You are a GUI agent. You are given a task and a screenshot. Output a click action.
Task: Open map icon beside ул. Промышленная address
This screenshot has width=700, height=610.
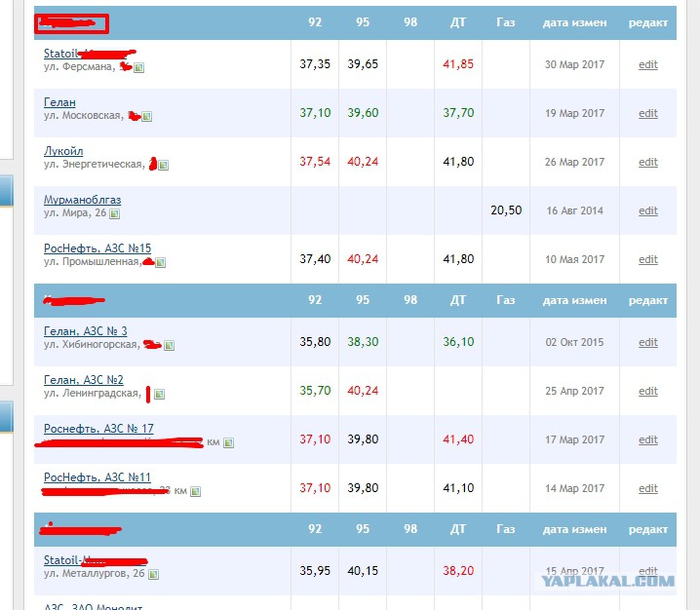tap(160, 262)
